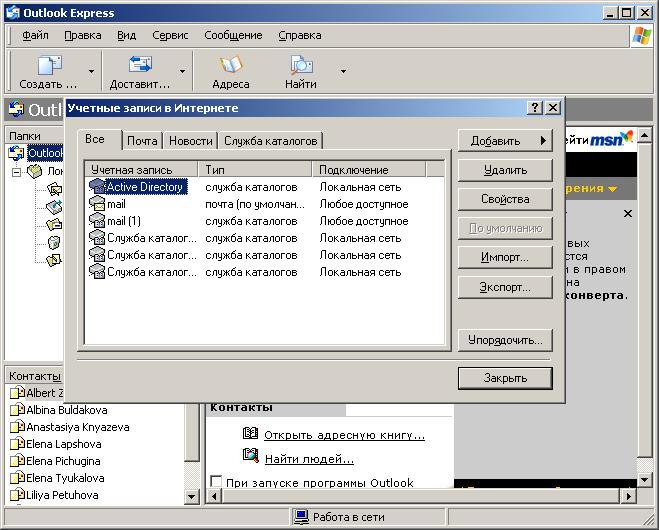Open dropdown arrow next to Создать
Viewport: 659px width, 530px height.
[91, 71]
